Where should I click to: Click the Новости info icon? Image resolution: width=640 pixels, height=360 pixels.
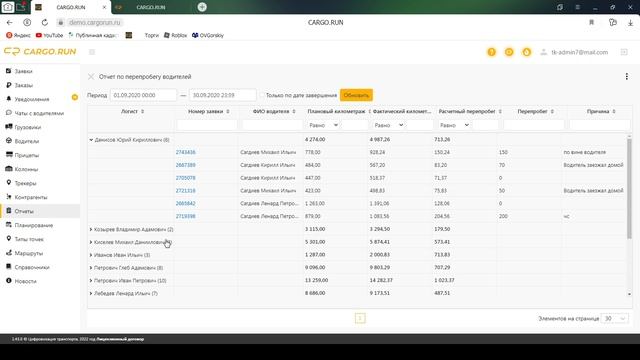[x=9, y=280]
